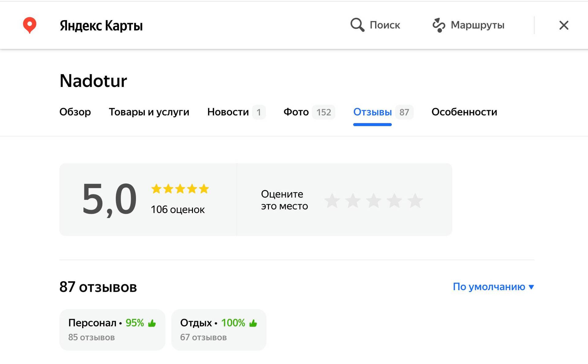
Task: Close the panel with the X icon
Action: pos(563,25)
